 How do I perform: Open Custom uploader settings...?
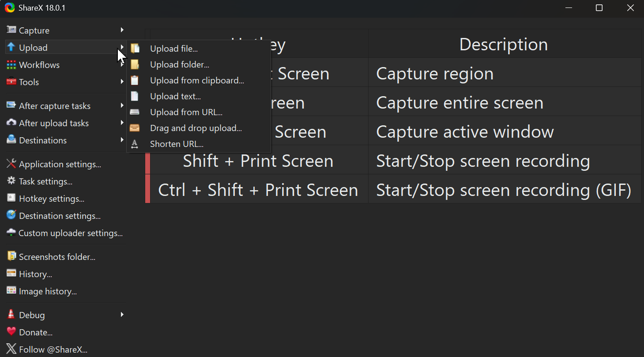tap(65, 233)
